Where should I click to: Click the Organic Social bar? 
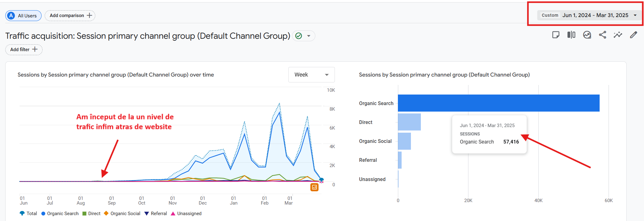click(x=404, y=141)
